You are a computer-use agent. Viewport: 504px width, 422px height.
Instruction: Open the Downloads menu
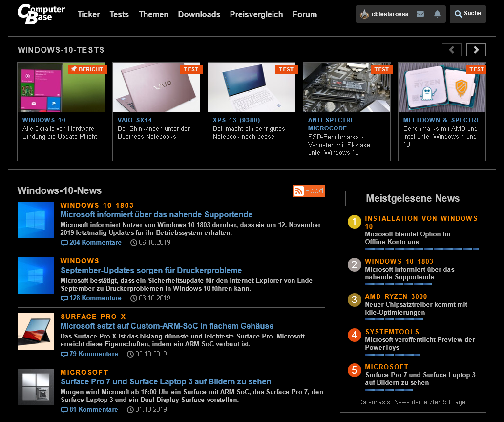pos(199,15)
